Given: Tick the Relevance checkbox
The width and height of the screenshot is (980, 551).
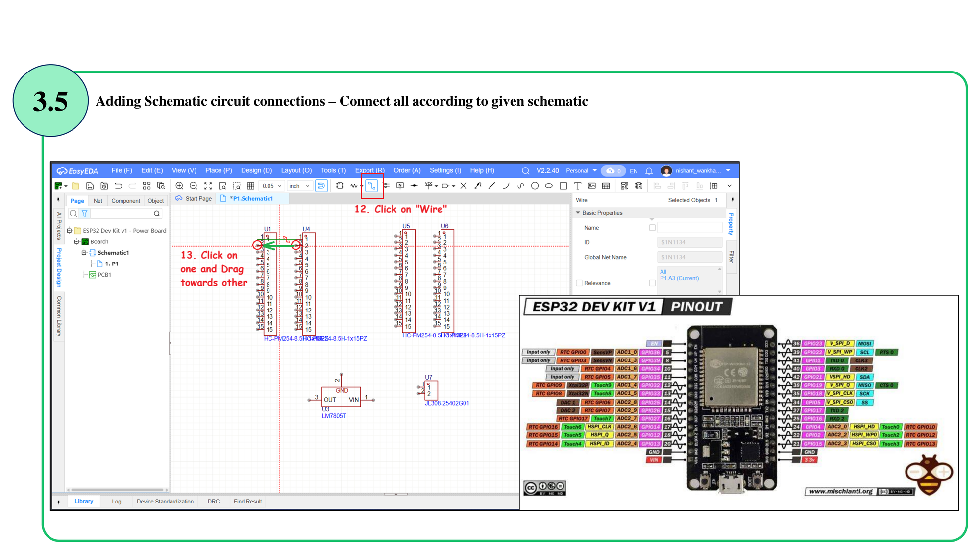Looking at the screenshot, I should tap(579, 283).
